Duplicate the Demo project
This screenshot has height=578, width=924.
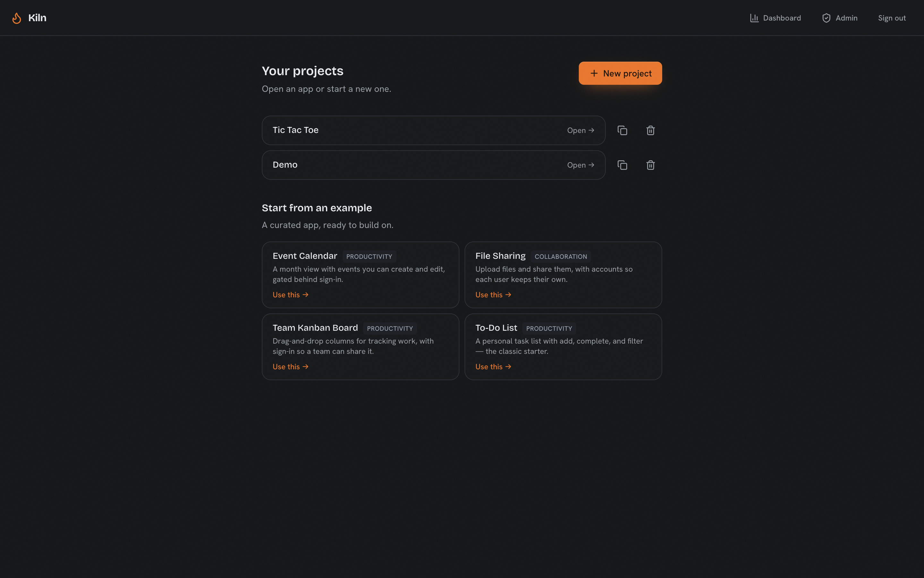pos(622,165)
